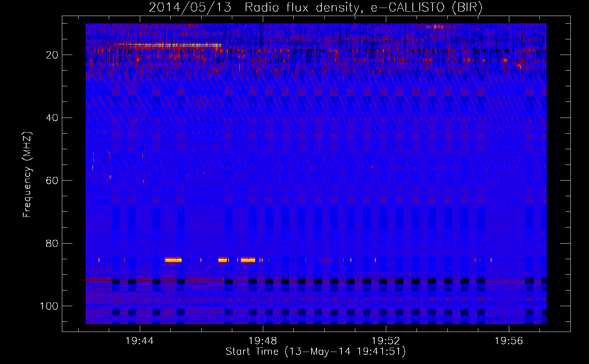The width and height of the screenshot is (589, 364).
Task: Click the 19:44 time tick label
Action: (140, 341)
